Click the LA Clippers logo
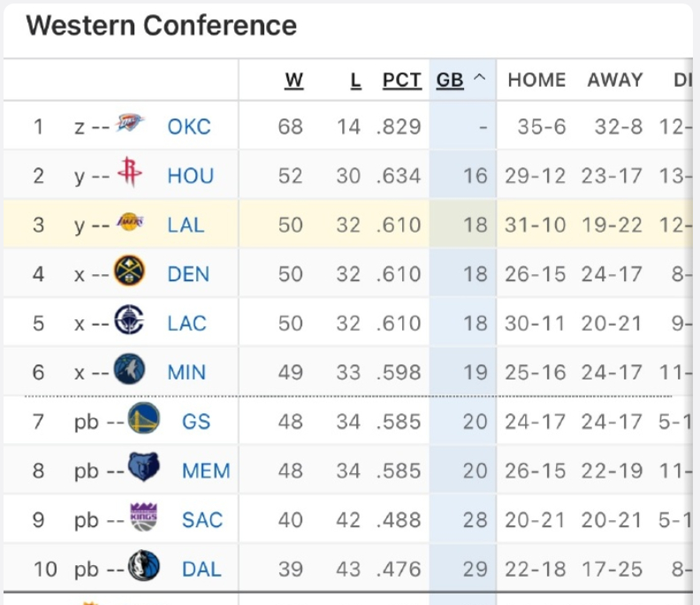Image resolution: width=700 pixels, height=605 pixels. pyautogui.click(x=130, y=322)
